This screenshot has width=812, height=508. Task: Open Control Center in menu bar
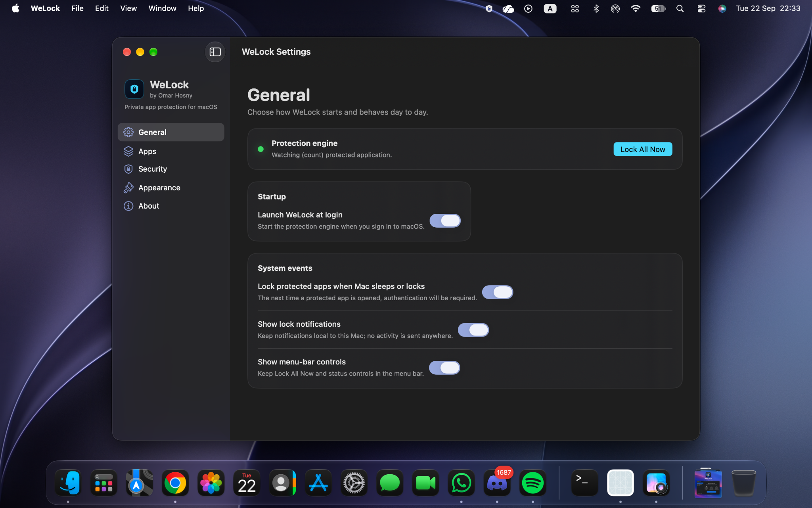701,8
